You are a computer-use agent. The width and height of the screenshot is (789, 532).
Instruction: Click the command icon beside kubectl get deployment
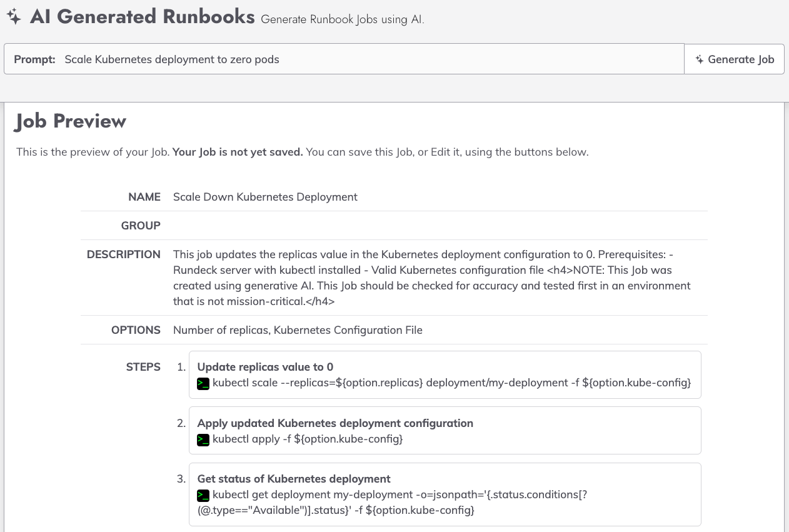click(203, 495)
